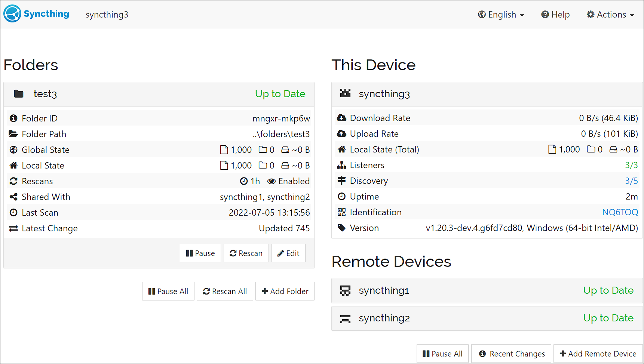Open the Help menu
The image size is (644, 364).
click(555, 15)
